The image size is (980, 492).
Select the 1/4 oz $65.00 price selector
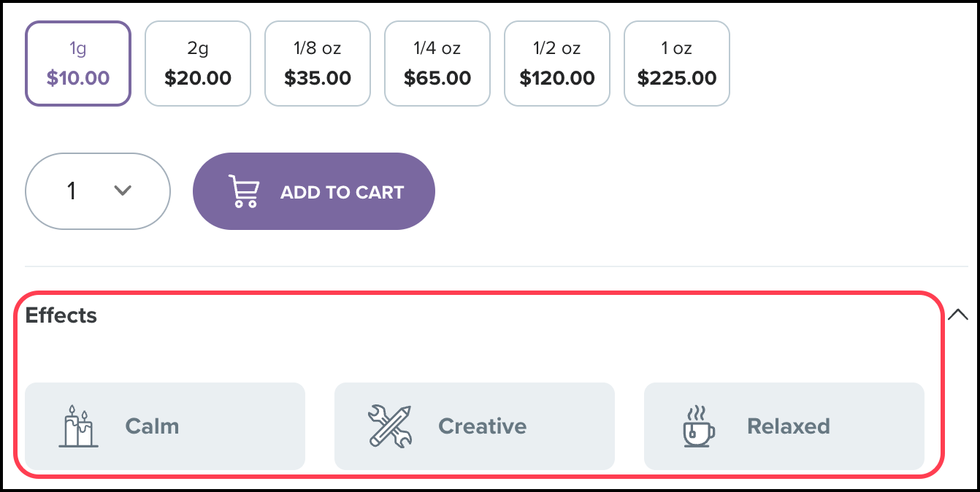[437, 63]
